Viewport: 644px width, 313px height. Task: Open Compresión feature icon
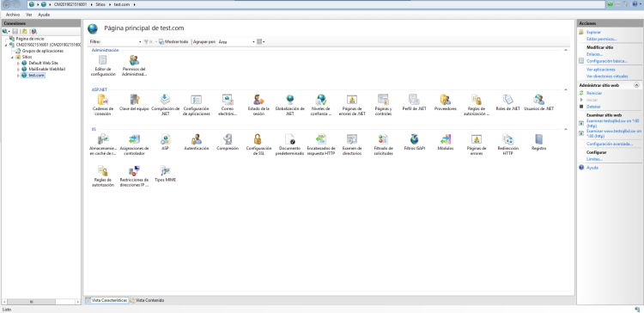[228, 142]
